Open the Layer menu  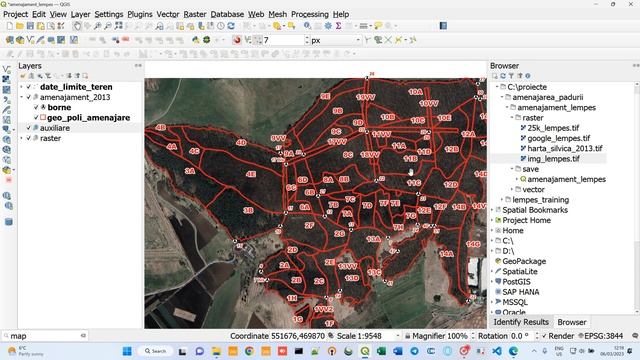80,14
